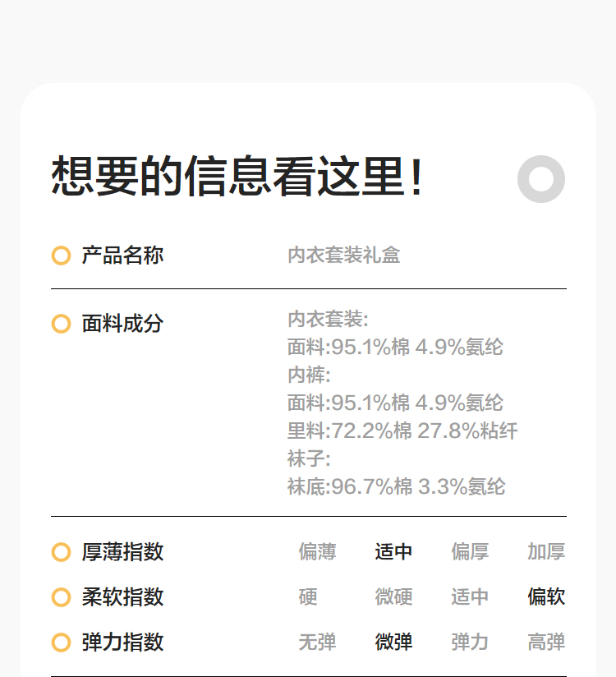
Task: Click the large gray ring icon
Action: (x=541, y=179)
